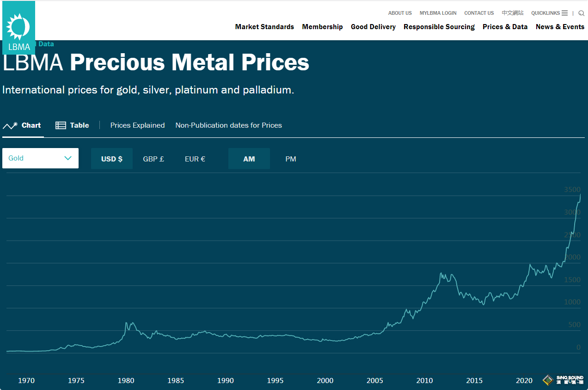The image size is (588, 390).
Task: Open the Prices Explained link
Action: [137, 125]
